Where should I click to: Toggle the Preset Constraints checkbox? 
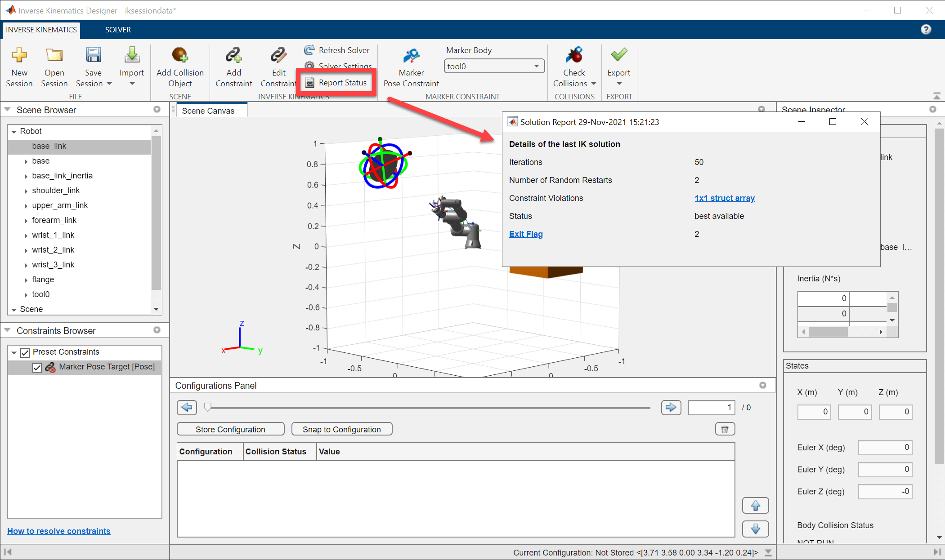[25, 352]
